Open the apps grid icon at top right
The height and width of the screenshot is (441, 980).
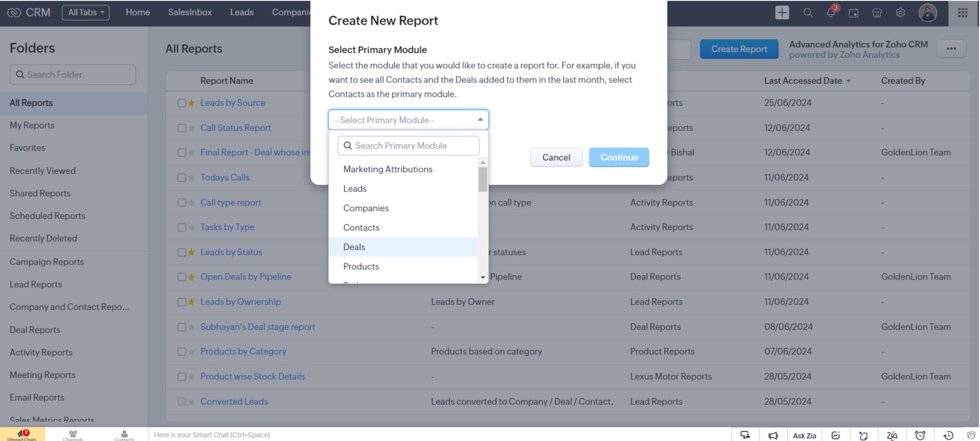tap(962, 12)
